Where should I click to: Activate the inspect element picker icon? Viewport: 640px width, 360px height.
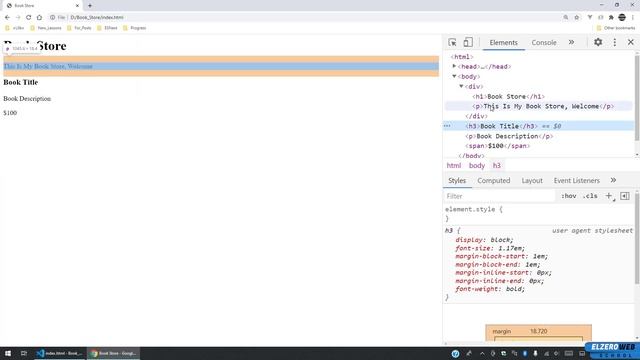452,42
